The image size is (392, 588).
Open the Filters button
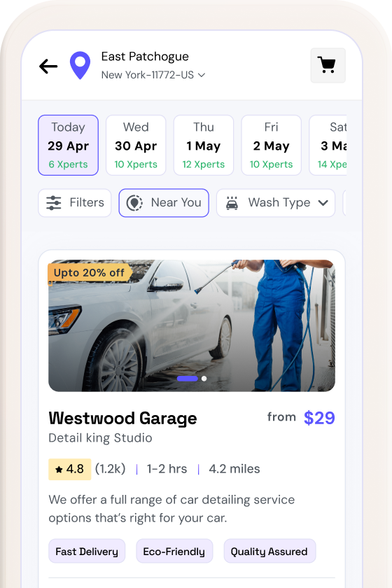point(75,203)
